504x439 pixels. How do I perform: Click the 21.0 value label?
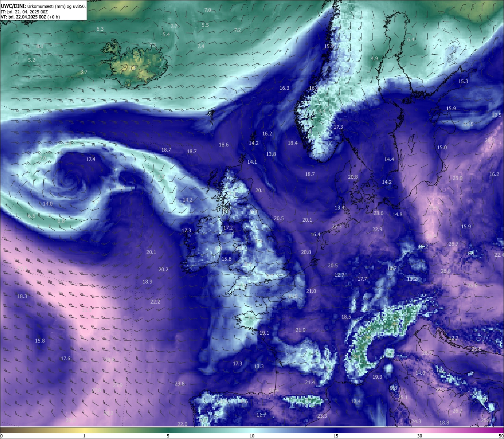pyautogui.click(x=311, y=291)
